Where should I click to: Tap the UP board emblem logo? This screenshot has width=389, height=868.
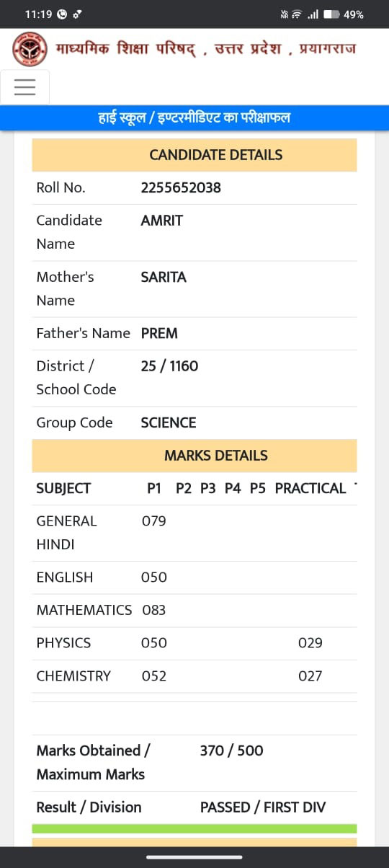click(x=30, y=49)
